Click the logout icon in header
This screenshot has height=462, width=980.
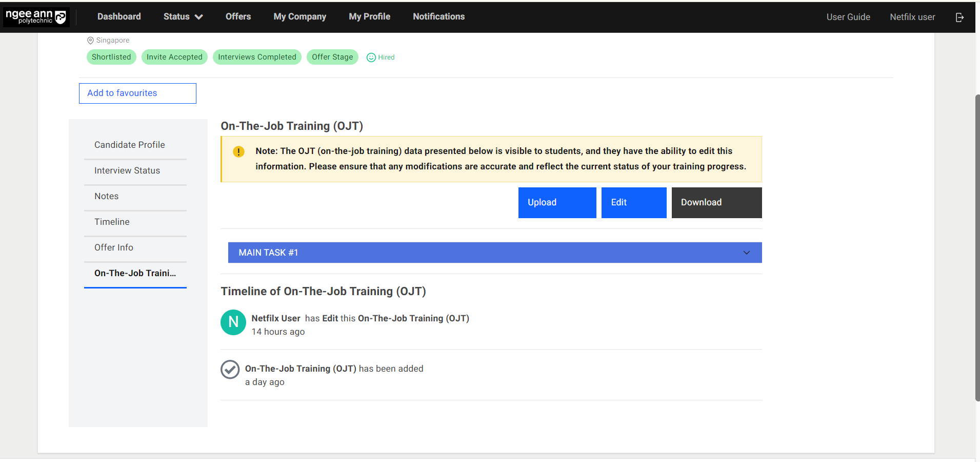point(959,17)
